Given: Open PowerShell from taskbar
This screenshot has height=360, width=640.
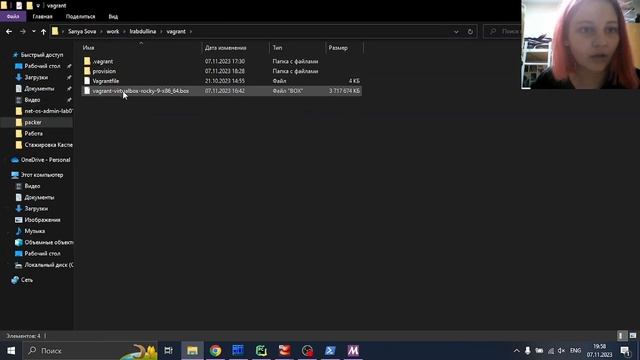Looking at the screenshot, I should click(x=330, y=351).
